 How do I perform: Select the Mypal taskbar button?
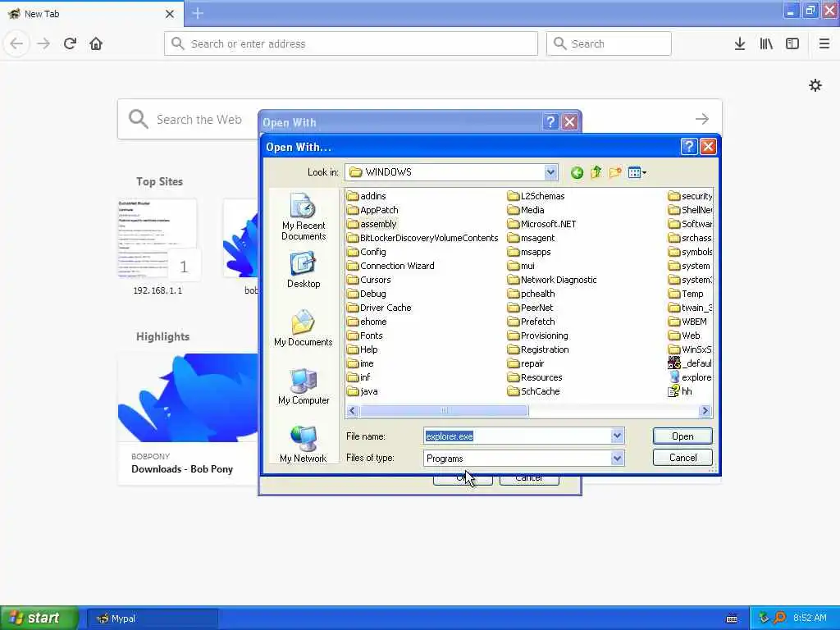153,619
